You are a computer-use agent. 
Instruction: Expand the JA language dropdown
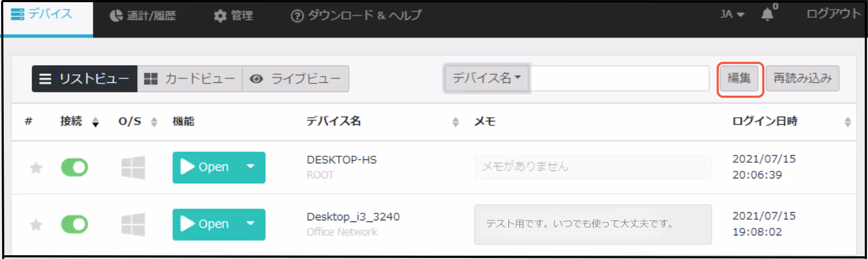[x=732, y=15]
